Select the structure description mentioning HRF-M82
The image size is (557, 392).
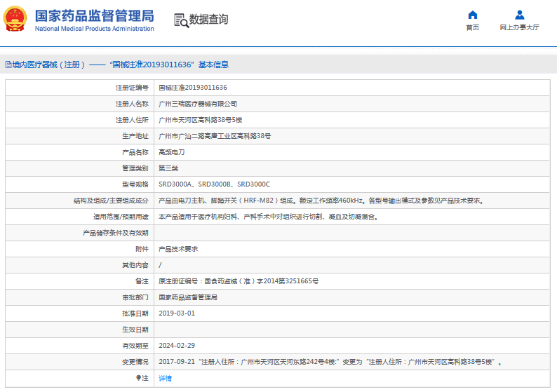pos(321,201)
